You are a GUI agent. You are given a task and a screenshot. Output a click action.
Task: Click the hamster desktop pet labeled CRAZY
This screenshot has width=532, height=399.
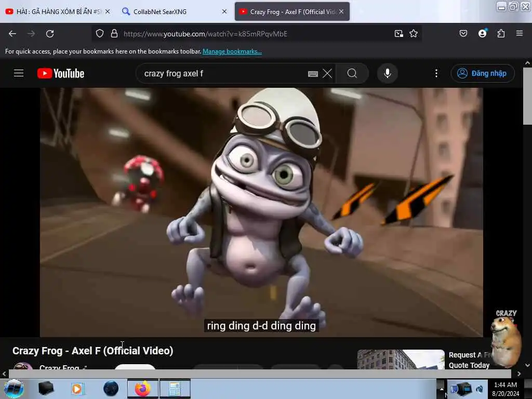point(505,338)
